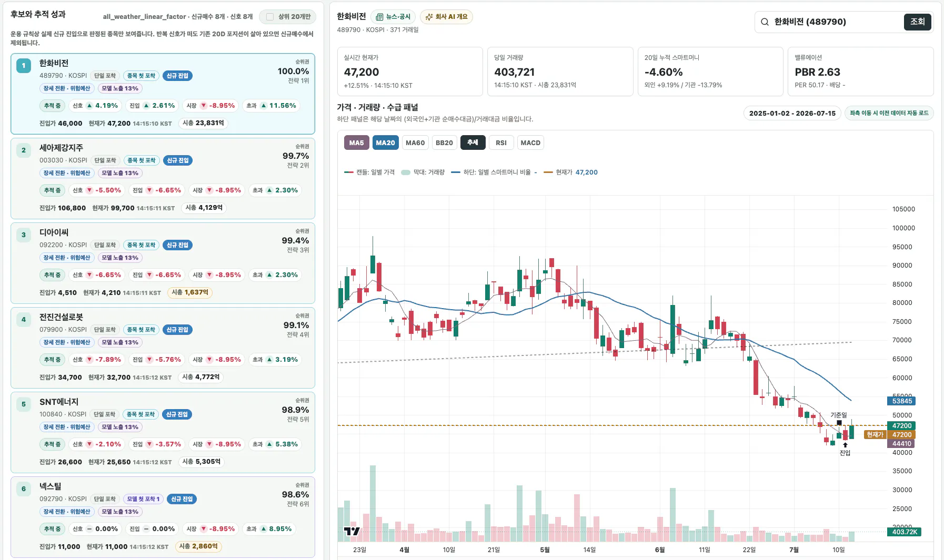This screenshot has height=560, width=944.
Task: Focus the 한화비전 (489790) search field
Action: click(x=836, y=22)
